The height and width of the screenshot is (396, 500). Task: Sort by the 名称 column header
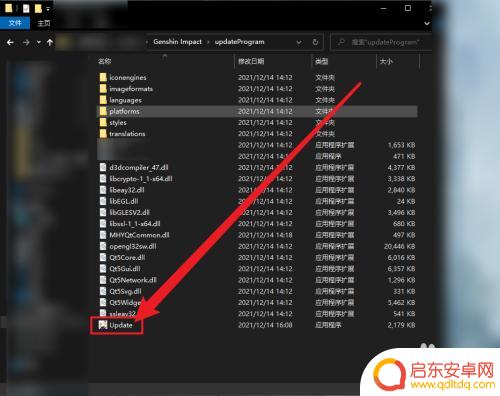click(x=104, y=61)
